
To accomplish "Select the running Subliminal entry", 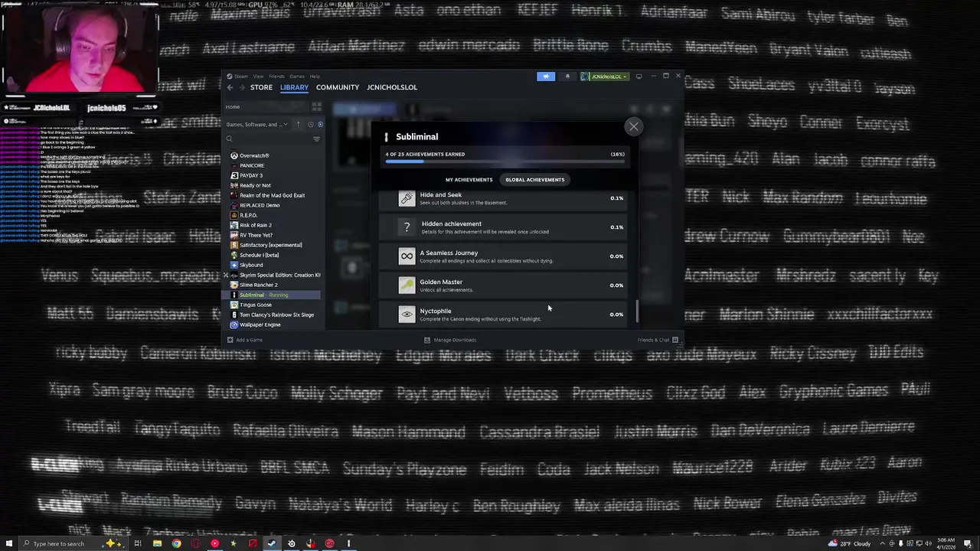I will 273,295.
